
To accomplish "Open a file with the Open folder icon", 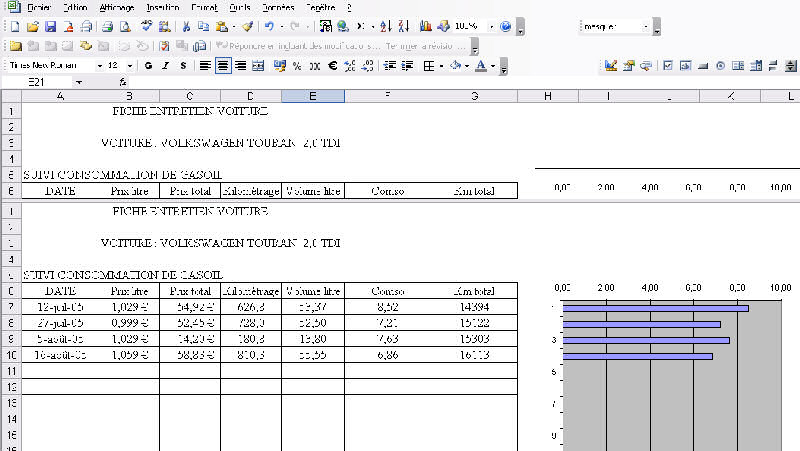I will (x=33, y=26).
